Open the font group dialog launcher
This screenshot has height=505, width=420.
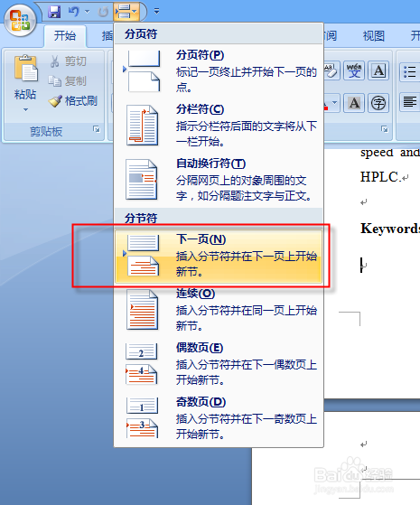tap(384, 129)
